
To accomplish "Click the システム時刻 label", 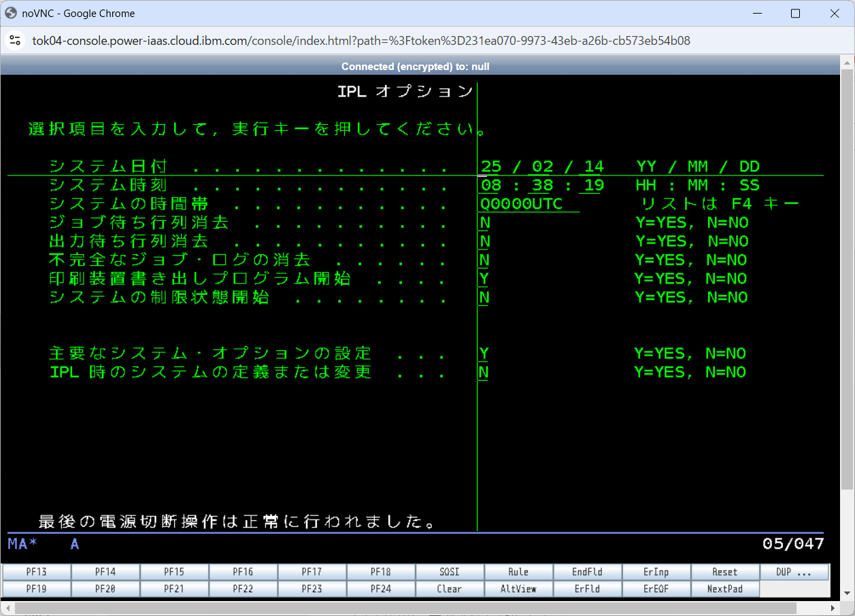I will click(108, 185).
